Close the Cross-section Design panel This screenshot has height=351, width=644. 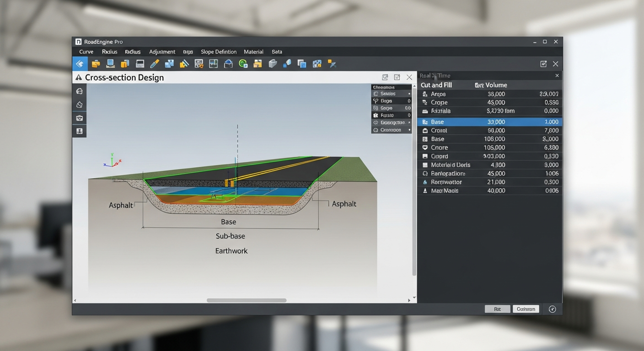pos(409,77)
